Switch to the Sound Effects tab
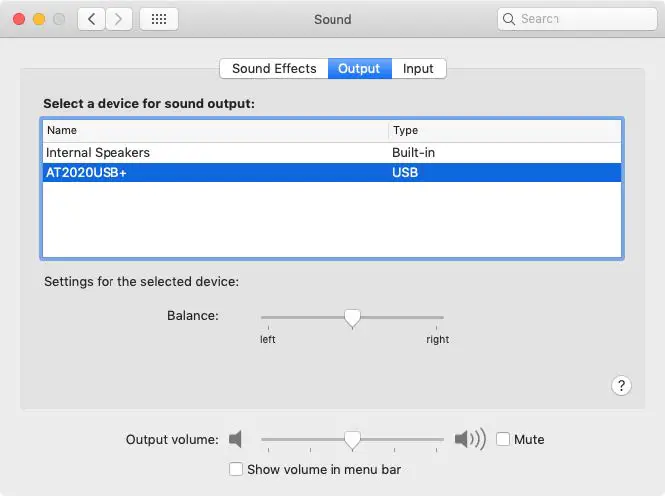Viewport: 665px width, 496px height. tap(274, 69)
